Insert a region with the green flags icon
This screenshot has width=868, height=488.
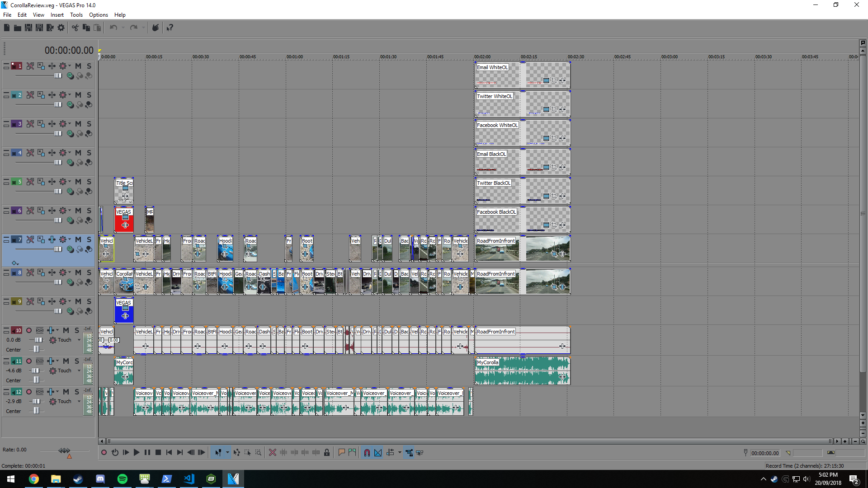352,452
